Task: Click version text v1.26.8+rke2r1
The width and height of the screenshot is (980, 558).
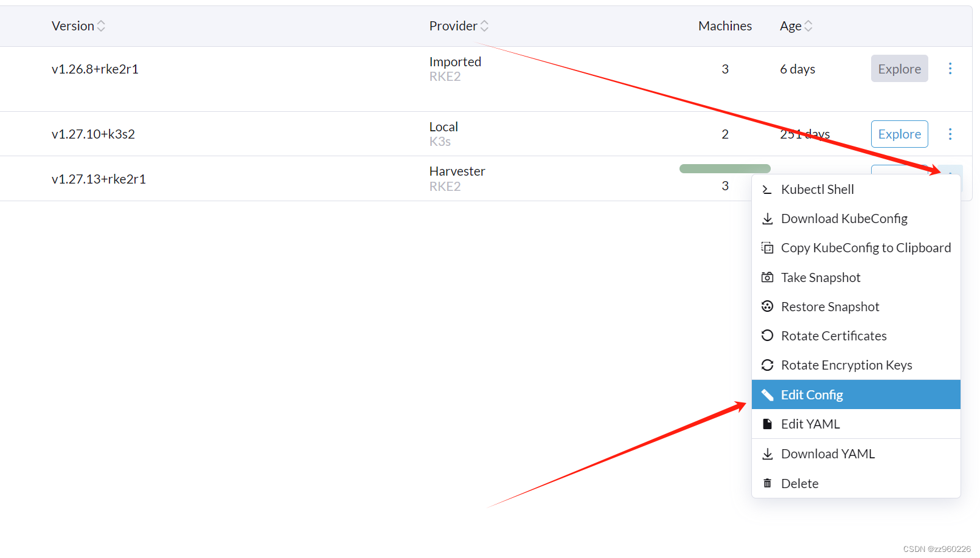Action: coord(95,69)
